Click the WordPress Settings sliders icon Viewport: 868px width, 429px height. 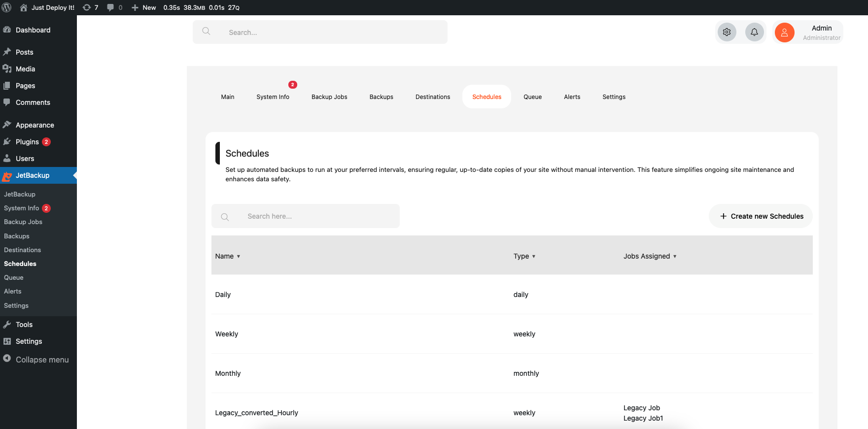7,341
